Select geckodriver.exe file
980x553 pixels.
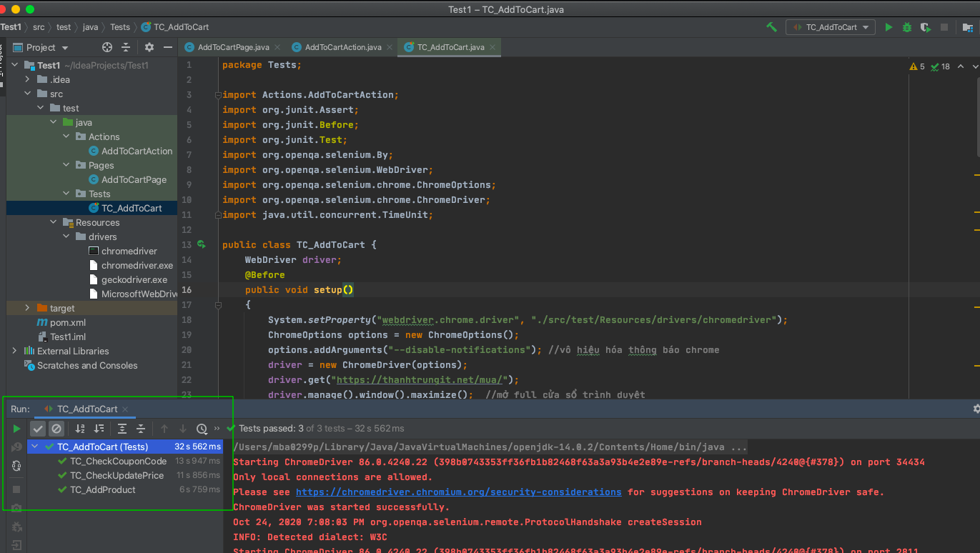coord(134,279)
